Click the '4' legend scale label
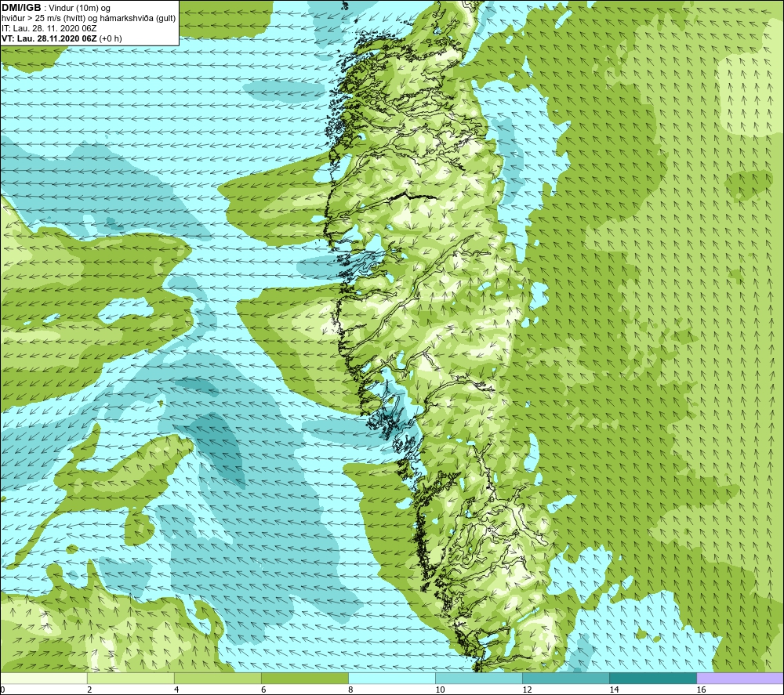 (176, 690)
